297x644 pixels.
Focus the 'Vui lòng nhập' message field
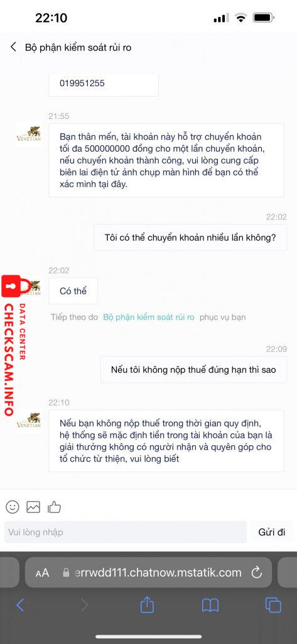coord(126,532)
